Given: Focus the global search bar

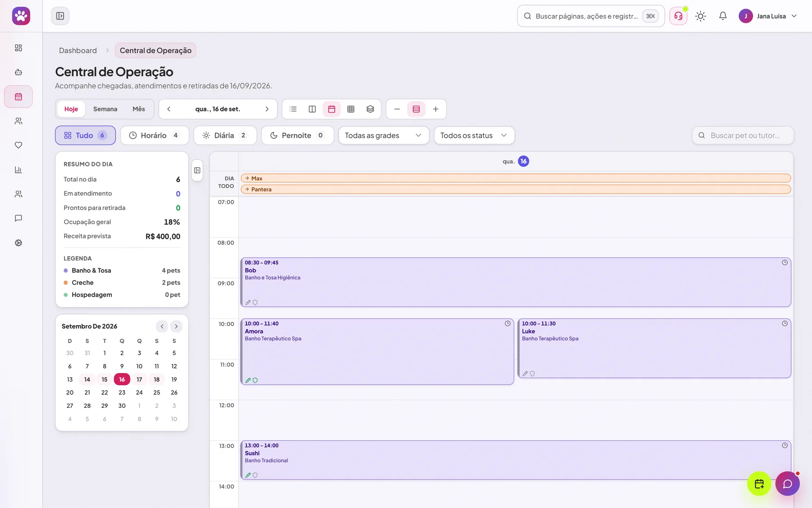Looking at the screenshot, I should (591, 16).
